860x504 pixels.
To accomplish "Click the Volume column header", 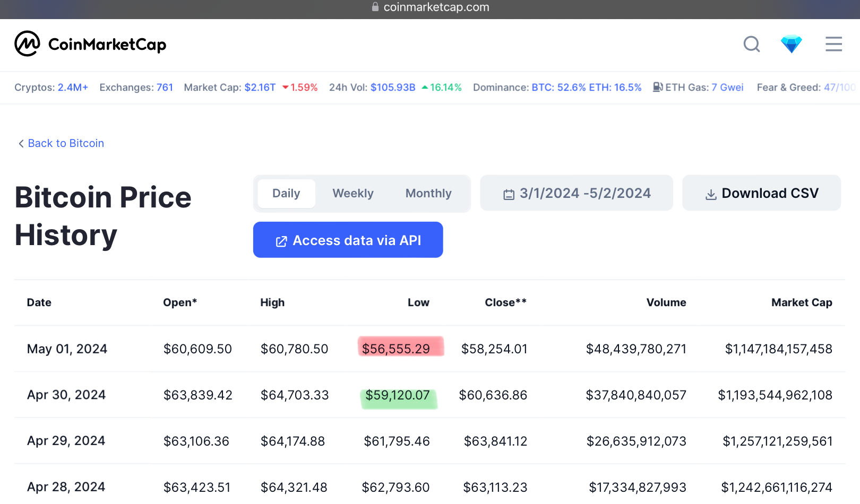I will pyautogui.click(x=666, y=302).
